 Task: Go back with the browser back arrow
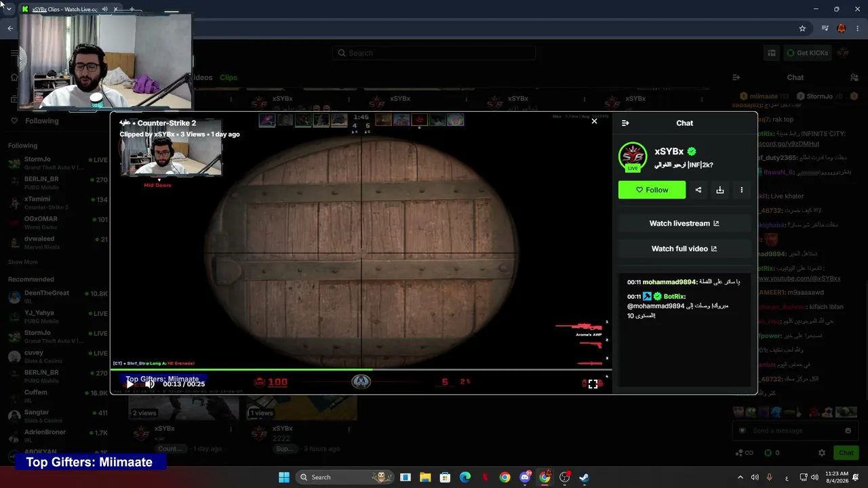(10, 28)
